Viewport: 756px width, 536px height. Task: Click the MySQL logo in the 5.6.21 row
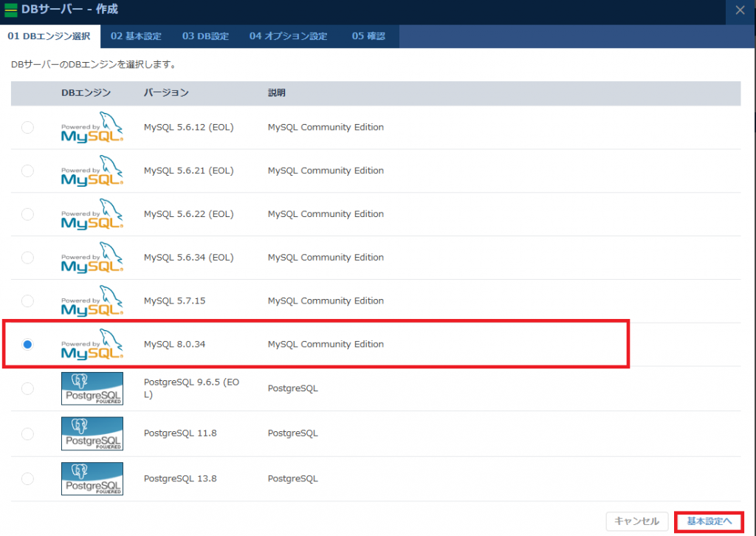92,171
